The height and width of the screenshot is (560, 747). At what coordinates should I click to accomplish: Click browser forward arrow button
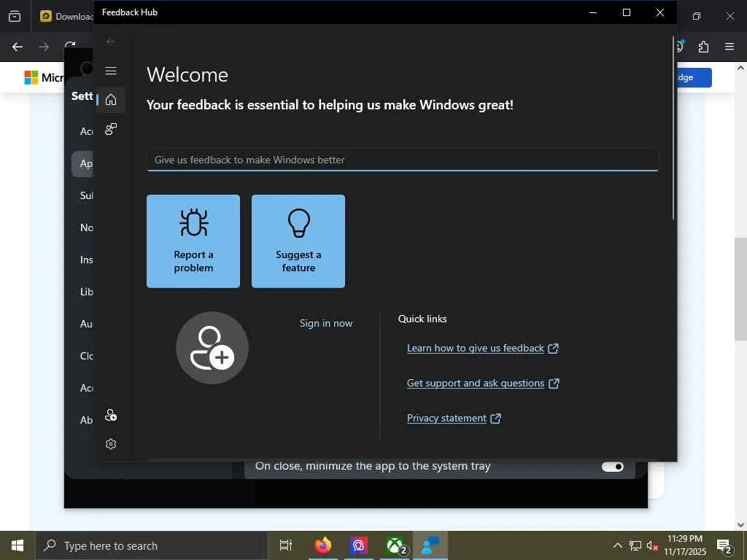(x=44, y=47)
